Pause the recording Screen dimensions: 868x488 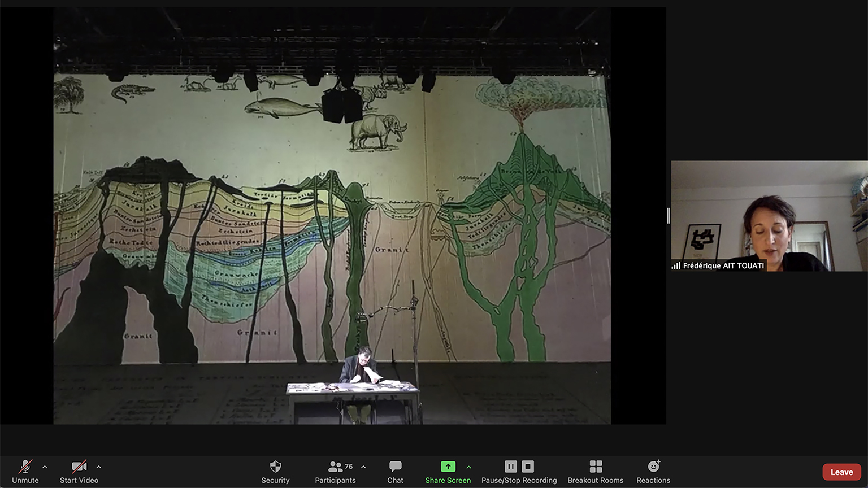tap(511, 467)
